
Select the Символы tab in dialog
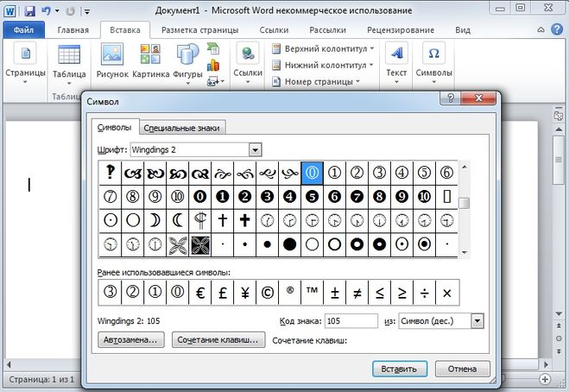coord(115,128)
